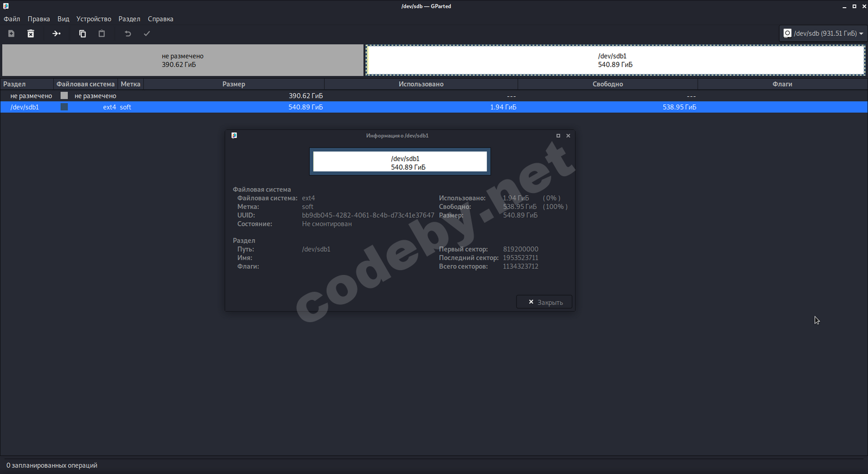Click the 390.62 ГиБ size cell in the table
Screen dimensions: 868x474
pyautogui.click(x=305, y=96)
